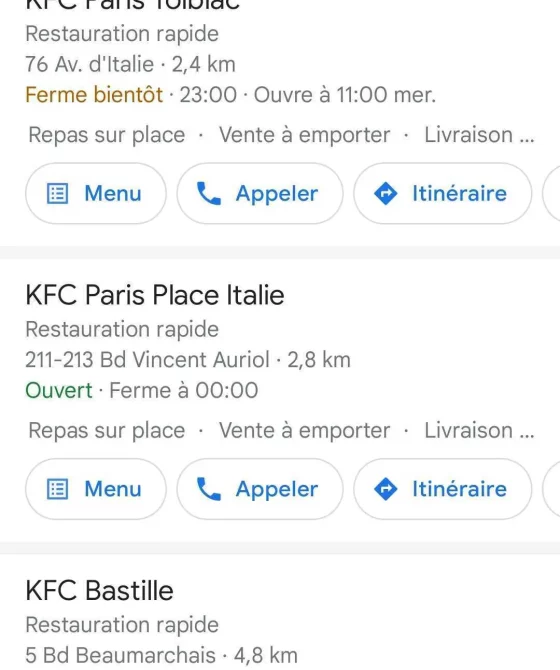
Task: Reveal the partially hidden button after Tolbiac Itinéraire
Action: pyautogui.click(x=551, y=194)
